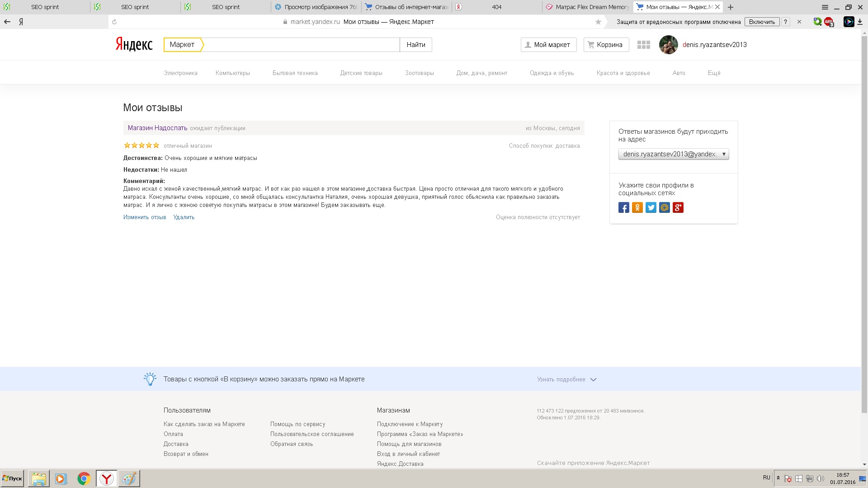
Task: Click into the Market search input field
Action: [301, 45]
